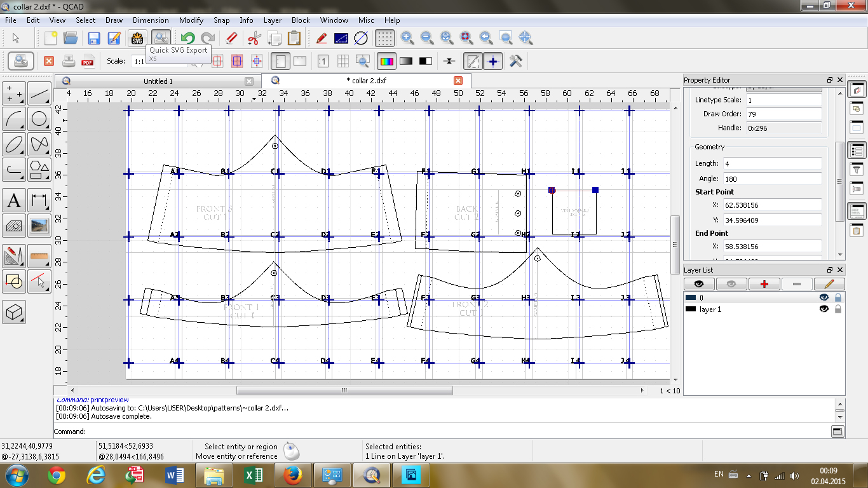
Task: Click the Undo arrow
Action: coord(187,38)
